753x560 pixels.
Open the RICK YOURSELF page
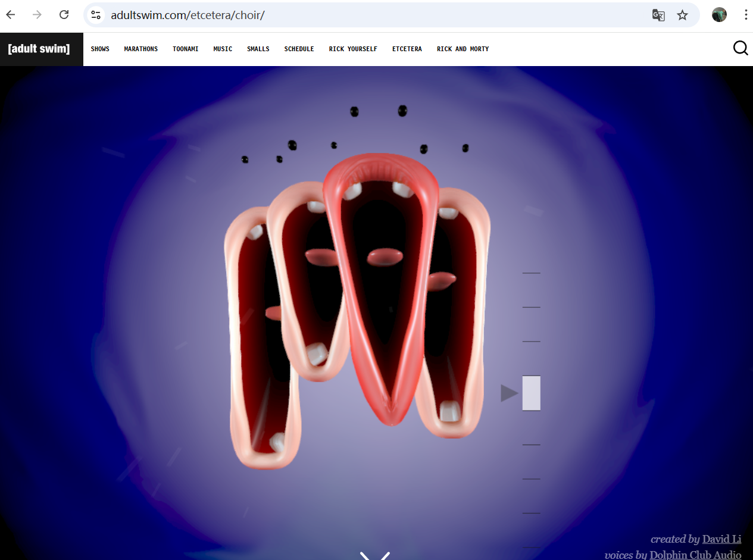(353, 49)
